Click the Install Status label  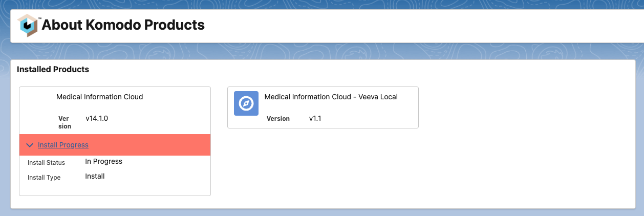pyautogui.click(x=46, y=163)
